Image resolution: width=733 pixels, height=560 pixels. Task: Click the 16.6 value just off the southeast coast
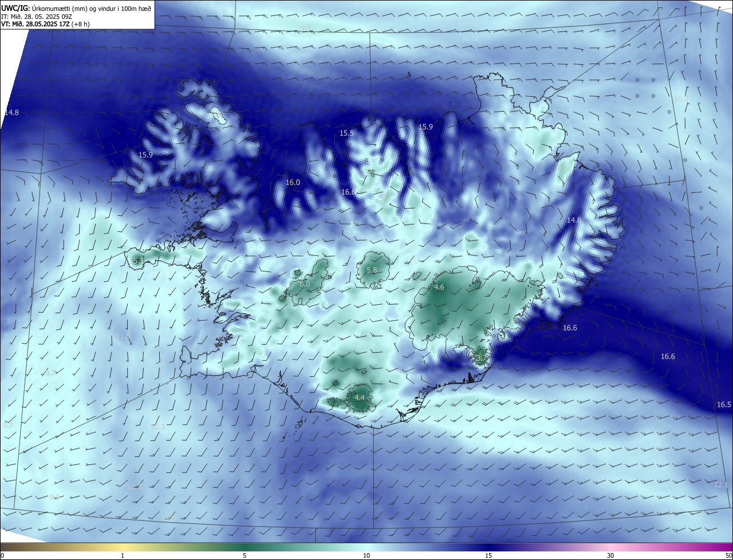pyautogui.click(x=570, y=328)
